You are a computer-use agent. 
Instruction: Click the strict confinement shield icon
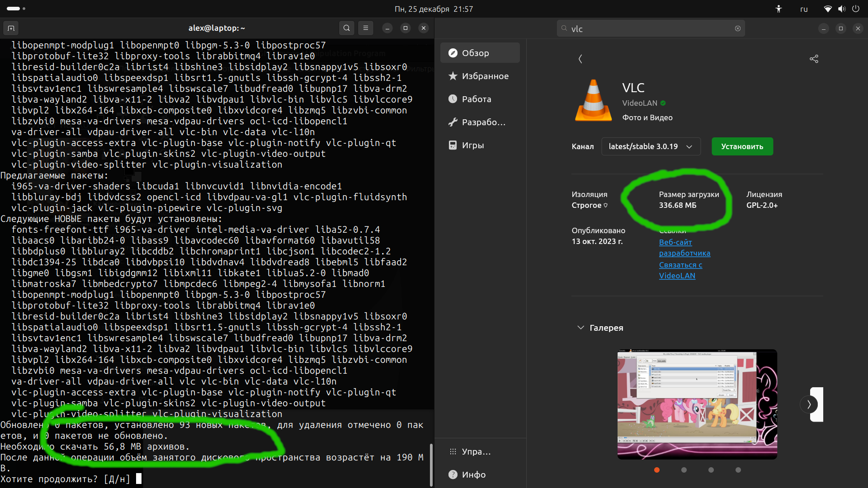(x=606, y=205)
